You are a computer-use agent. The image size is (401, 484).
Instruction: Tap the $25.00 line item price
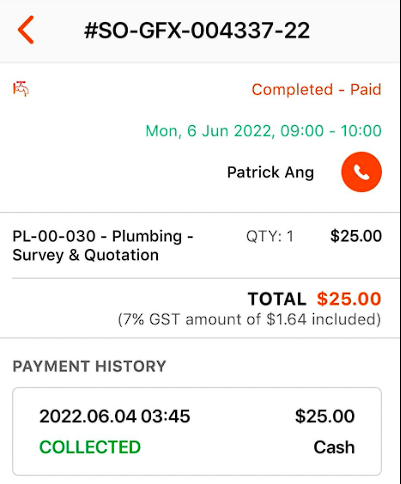tap(356, 236)
